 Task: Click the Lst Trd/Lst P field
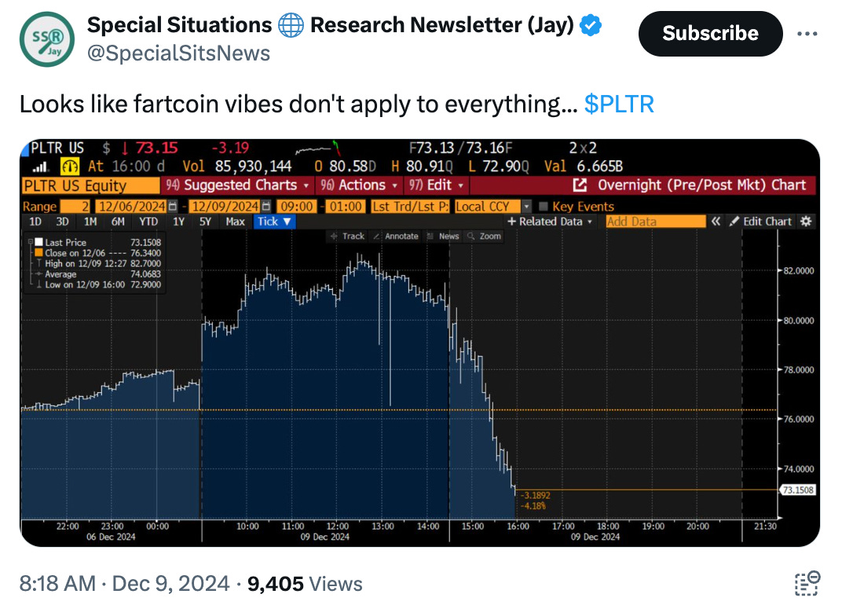[410, 207]
